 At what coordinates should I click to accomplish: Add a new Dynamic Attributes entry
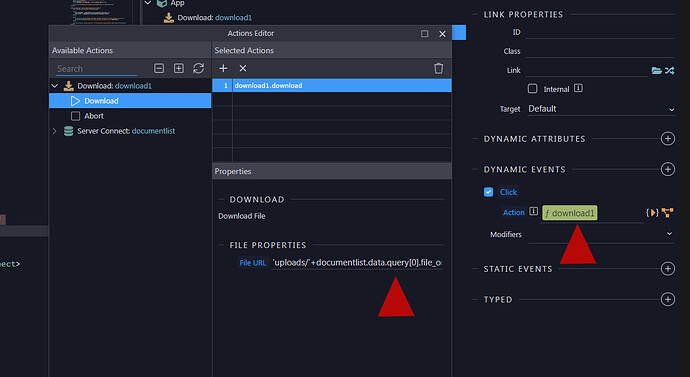pyautogui.click(x=668, y=139)
